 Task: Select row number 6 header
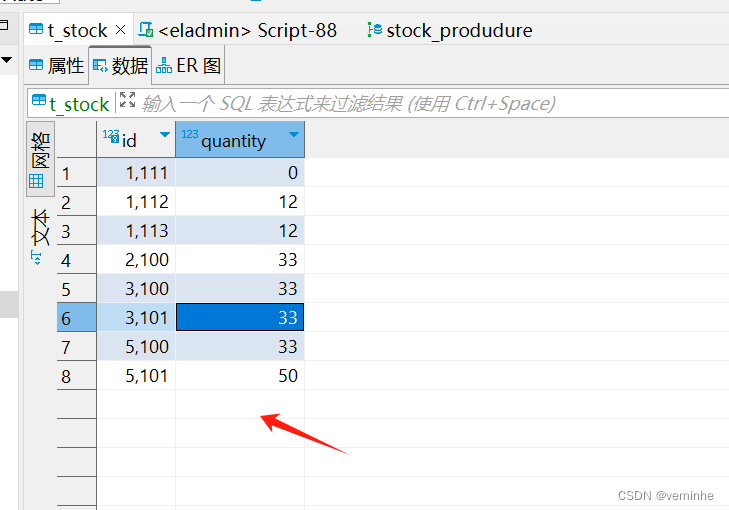tap(77, 318)
